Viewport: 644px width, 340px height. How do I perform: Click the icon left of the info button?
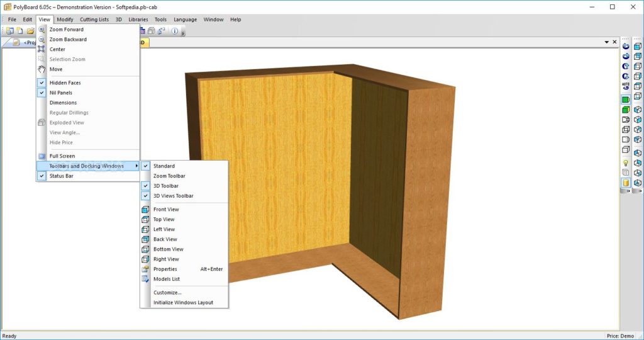click(x=162, y=31)
